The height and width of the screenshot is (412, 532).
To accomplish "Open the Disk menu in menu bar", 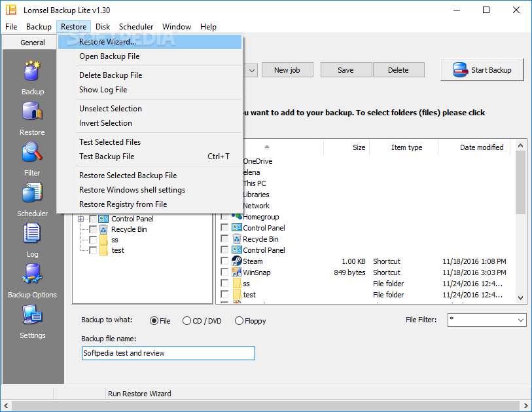I will coord(103,26).
